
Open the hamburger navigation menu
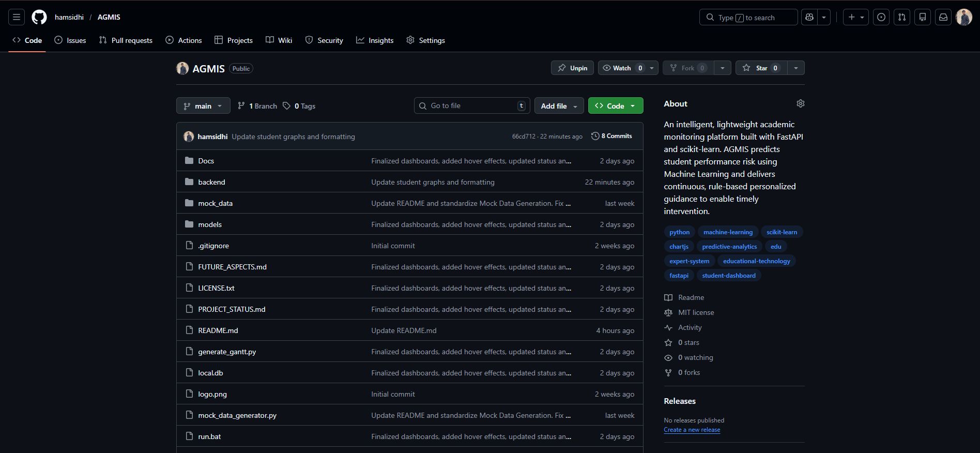17,17
